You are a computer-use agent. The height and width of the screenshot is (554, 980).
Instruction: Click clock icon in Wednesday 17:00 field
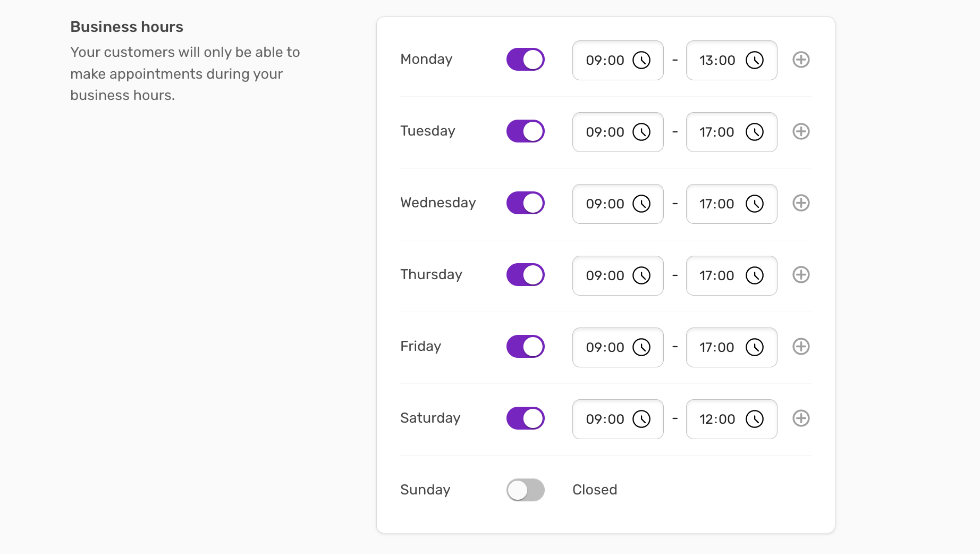click(755, 204)
